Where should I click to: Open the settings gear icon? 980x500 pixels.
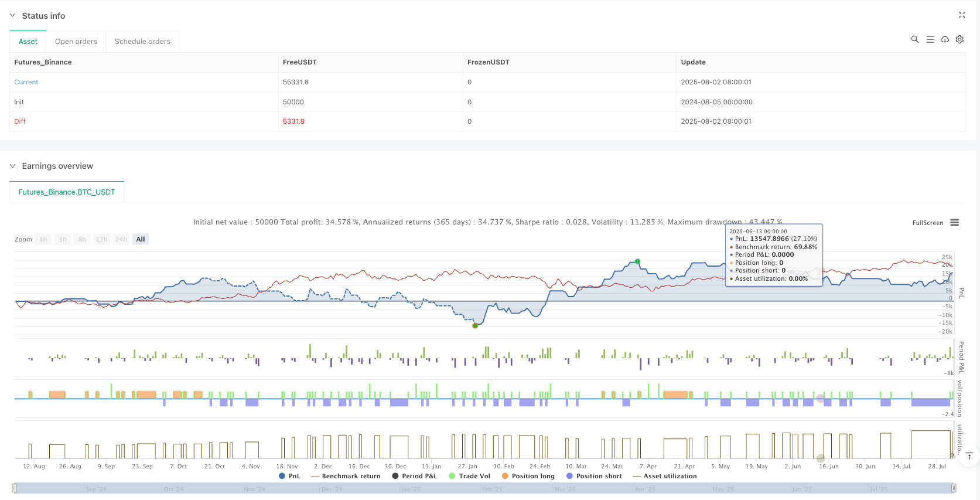[959, 39]
